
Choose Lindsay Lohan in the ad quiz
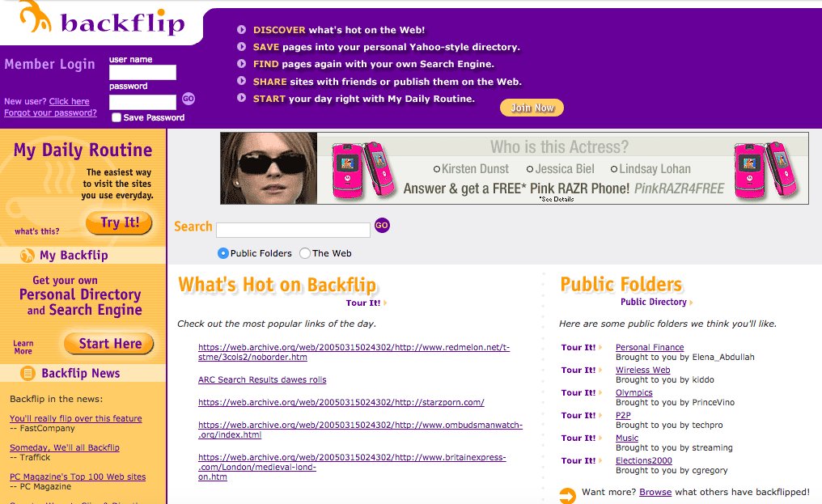click(614, 169)
